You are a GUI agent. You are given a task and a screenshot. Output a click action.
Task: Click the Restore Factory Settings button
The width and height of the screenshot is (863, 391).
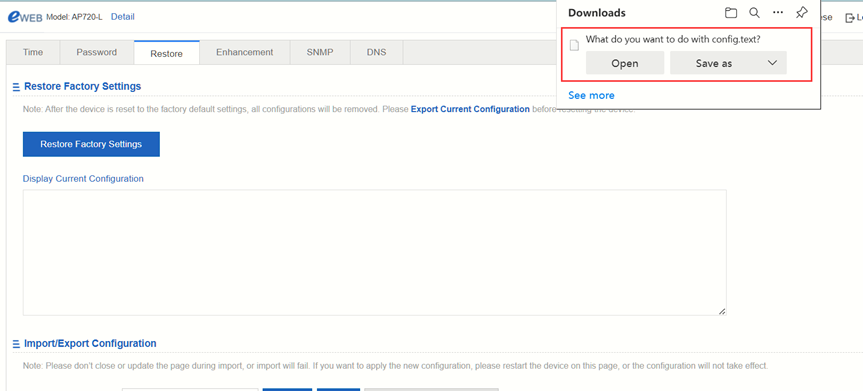(x=91, y=144)
